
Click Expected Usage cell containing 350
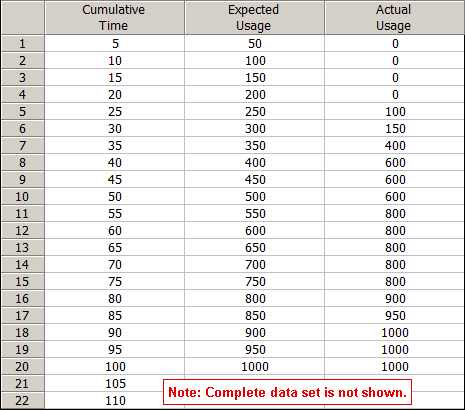[x=255, y=145]
